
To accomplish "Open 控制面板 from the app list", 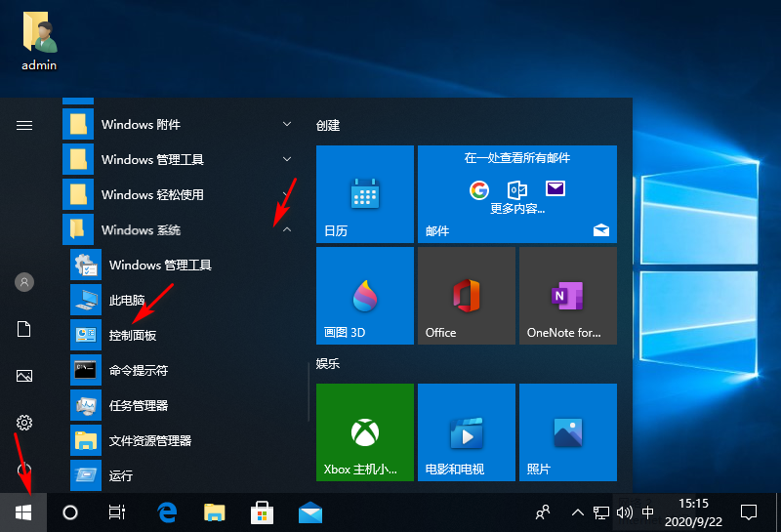I will click(x=133, y=335).
